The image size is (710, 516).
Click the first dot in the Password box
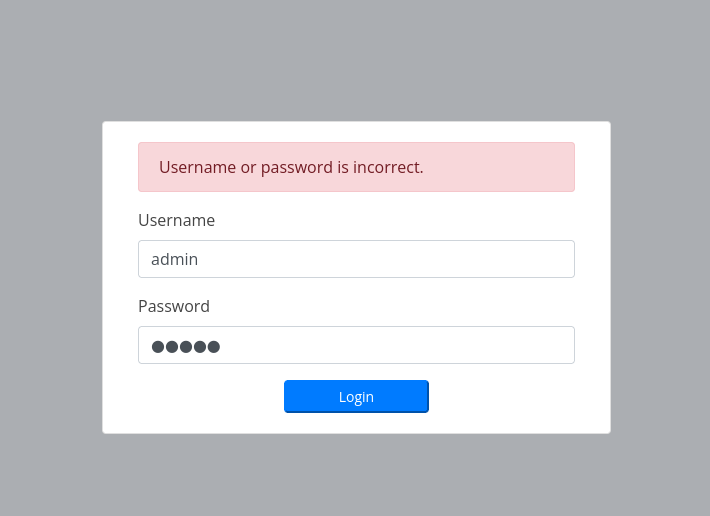[158, 347]
